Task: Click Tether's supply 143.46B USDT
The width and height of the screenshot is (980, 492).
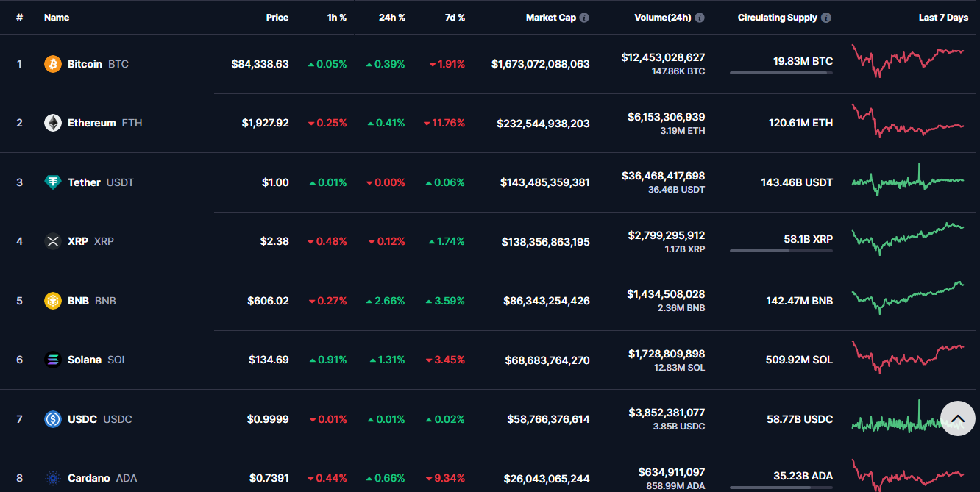Action: (x=797, y=182)
